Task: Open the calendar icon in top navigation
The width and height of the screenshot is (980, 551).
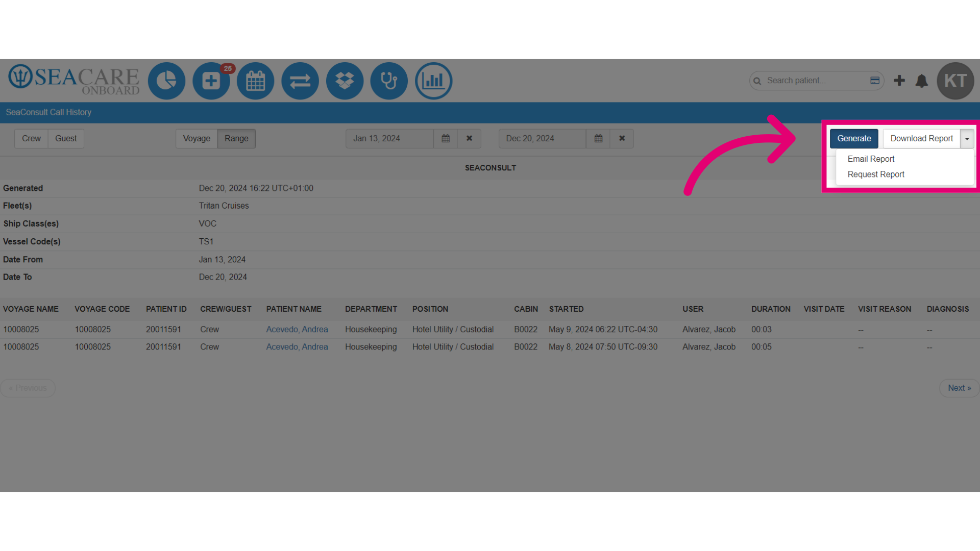Action: coord(256,81)
